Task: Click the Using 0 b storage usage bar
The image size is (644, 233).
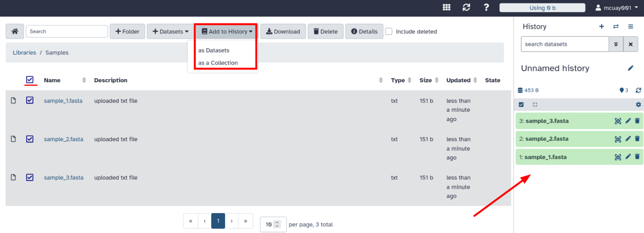Action: tap(542, 8)
